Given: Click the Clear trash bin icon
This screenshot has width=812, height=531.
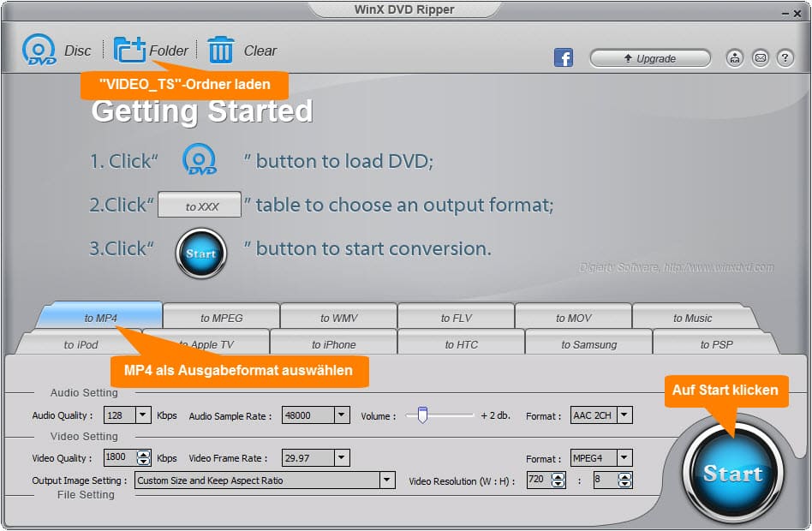Looking at the screenshot, I should pyautogui.click(x=221, y=51).
